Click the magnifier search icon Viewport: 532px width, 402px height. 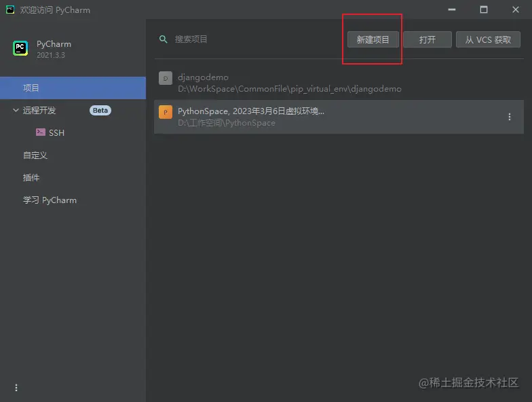tap(163, 39)
